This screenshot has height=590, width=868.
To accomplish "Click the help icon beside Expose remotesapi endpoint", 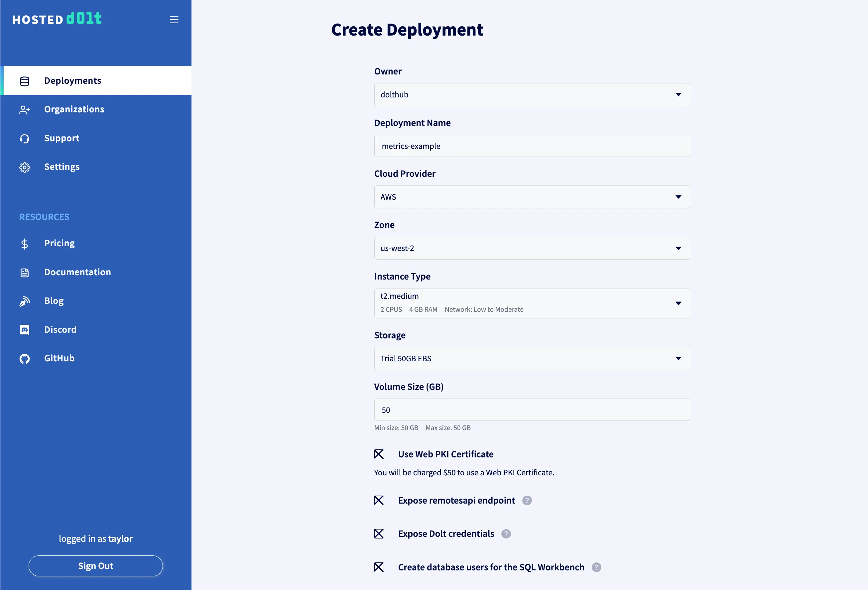I will tap(527, 500).
